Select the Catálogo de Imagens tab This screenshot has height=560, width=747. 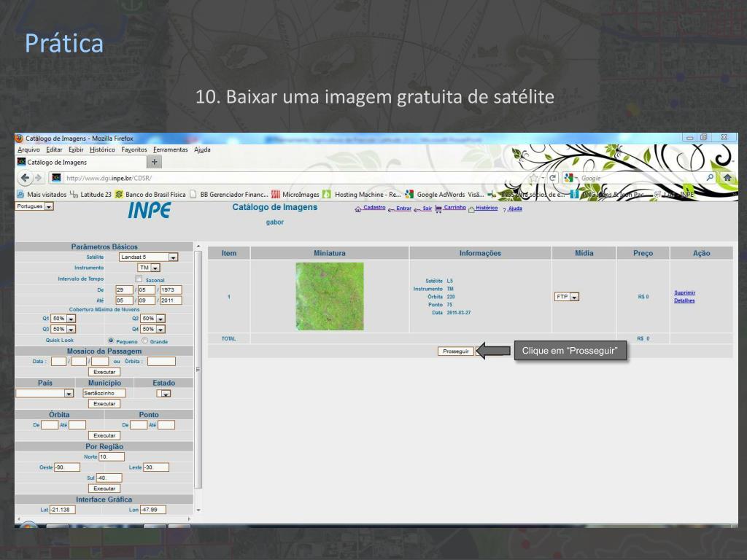[x=81, y=163]
